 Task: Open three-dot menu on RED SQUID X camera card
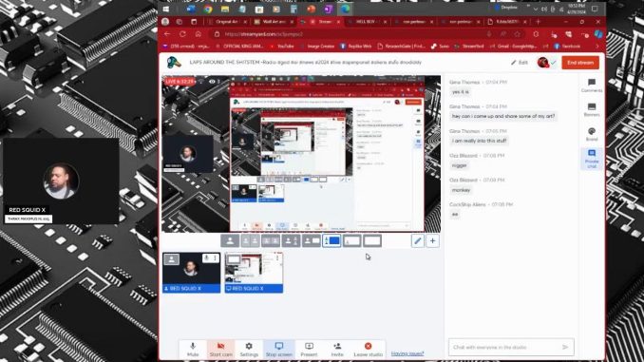click(x=216, y=258)
